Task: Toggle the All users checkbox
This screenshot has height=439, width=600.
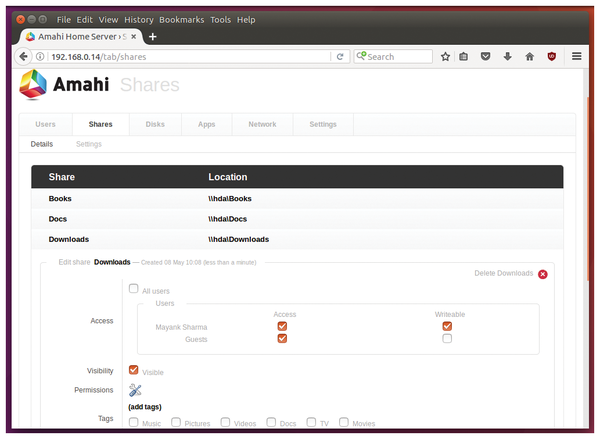Action: pos(134,288)
